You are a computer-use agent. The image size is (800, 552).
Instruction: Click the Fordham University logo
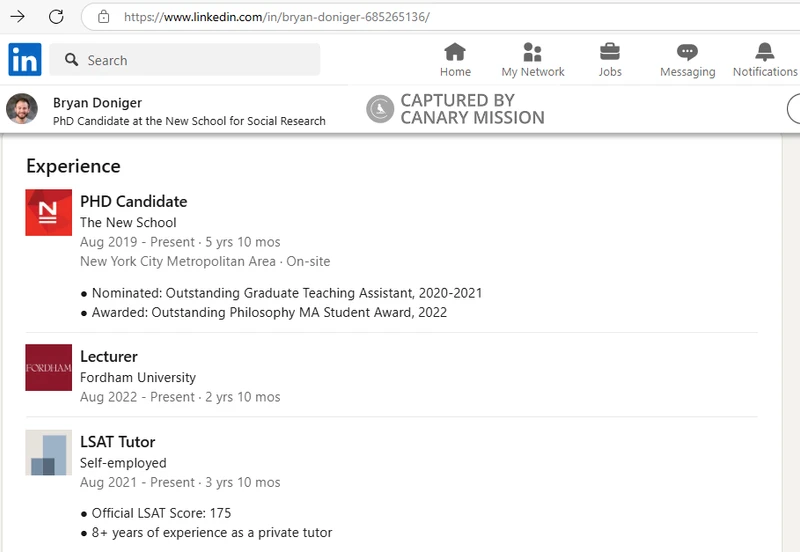click(48, 367)
